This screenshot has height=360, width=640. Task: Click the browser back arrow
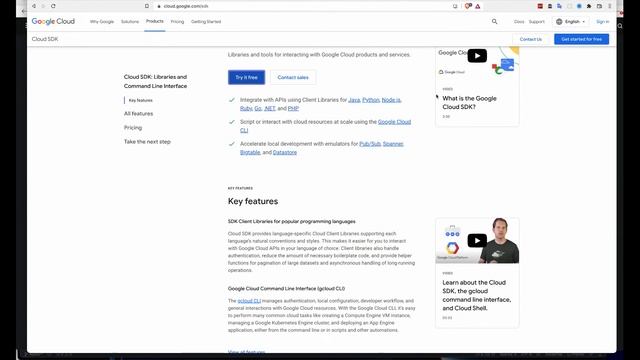tap(34, 6)
